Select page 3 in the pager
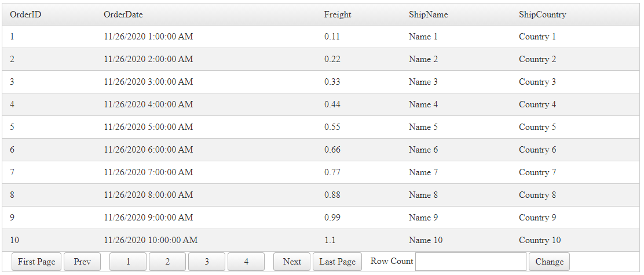Screen dimensions: 644x275 (x=207, y=262)
